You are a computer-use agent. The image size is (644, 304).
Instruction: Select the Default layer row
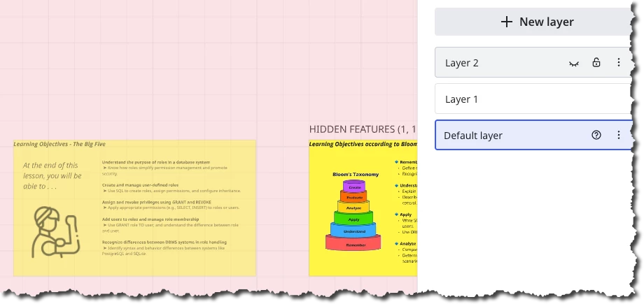point(534,135)
